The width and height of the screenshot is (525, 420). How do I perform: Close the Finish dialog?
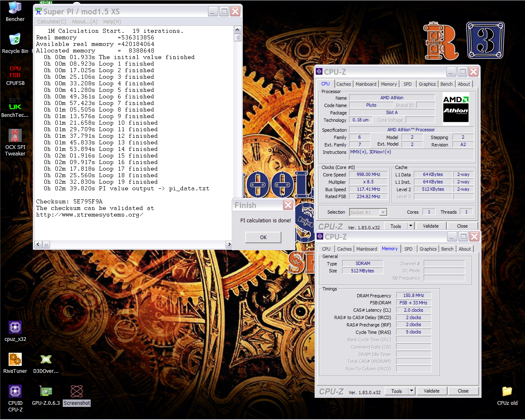pyautogui.click(x=288, y=205)
